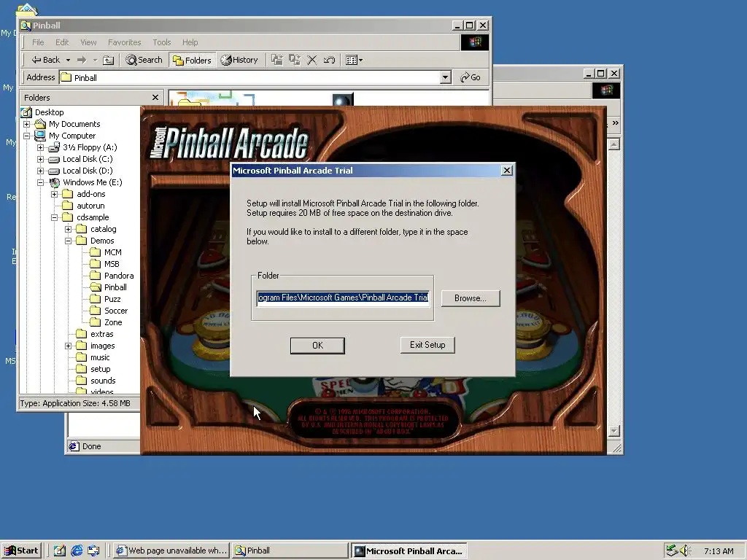
Task: Expand Local Disk (C:) node
Action: 41,159
